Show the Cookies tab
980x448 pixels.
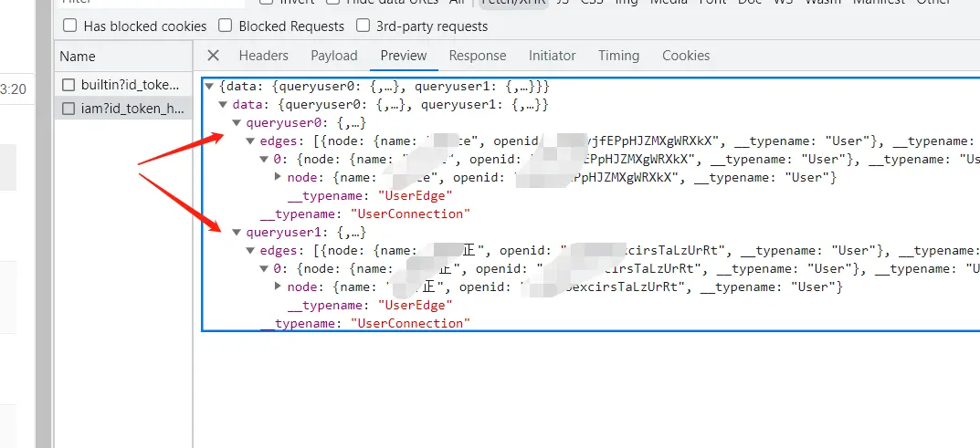click(x=686, y=56)
